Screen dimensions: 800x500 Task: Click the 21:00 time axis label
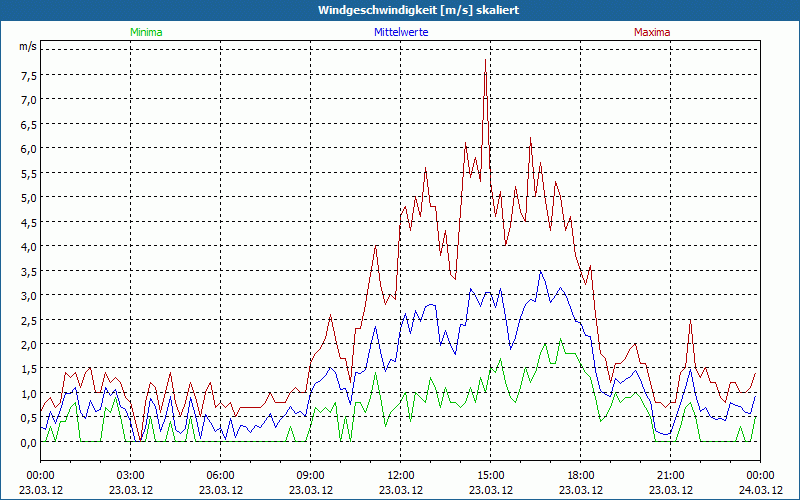coord(670,476)
